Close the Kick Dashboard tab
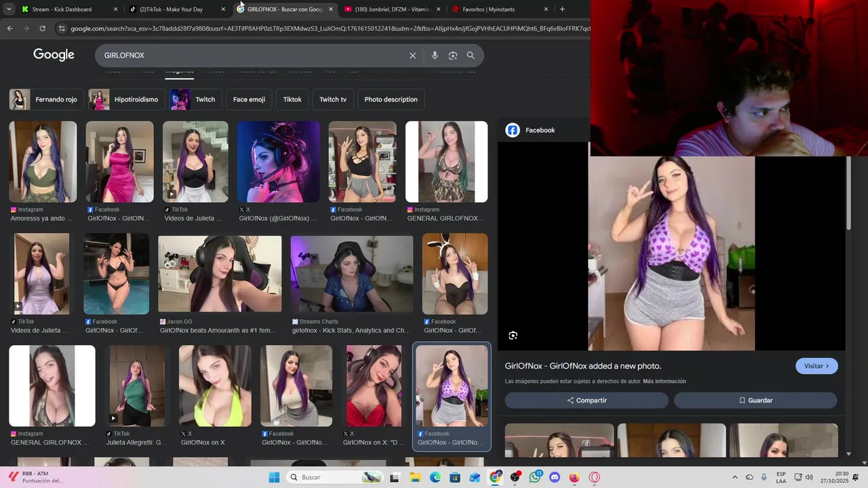The image size is (868, 488). coord(115,9)
